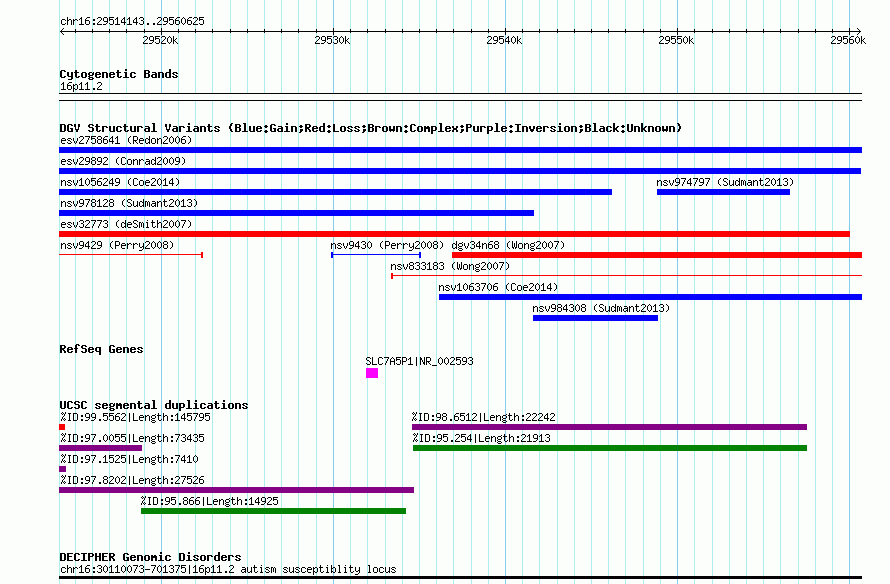This screenshot has height=584, width=890.
Task: Select the purple bar for %ID:97.8202 Length:27526
Action: [237, 490]
